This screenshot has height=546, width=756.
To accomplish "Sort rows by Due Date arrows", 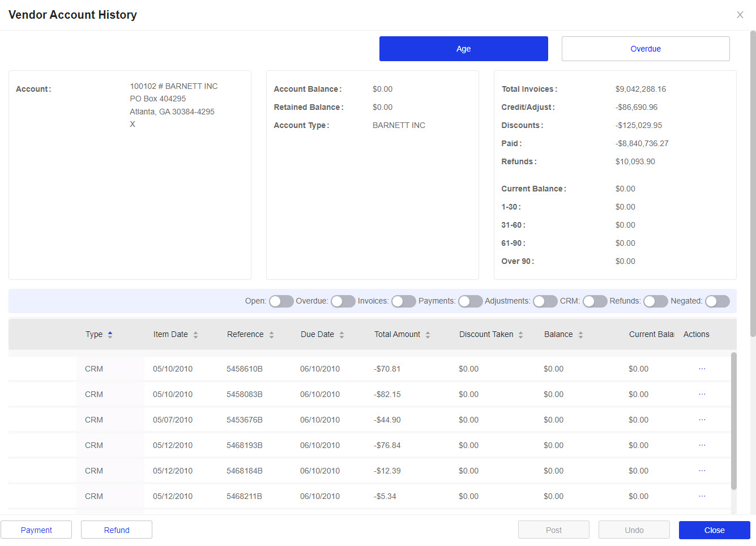I will (x=341, y=335).
